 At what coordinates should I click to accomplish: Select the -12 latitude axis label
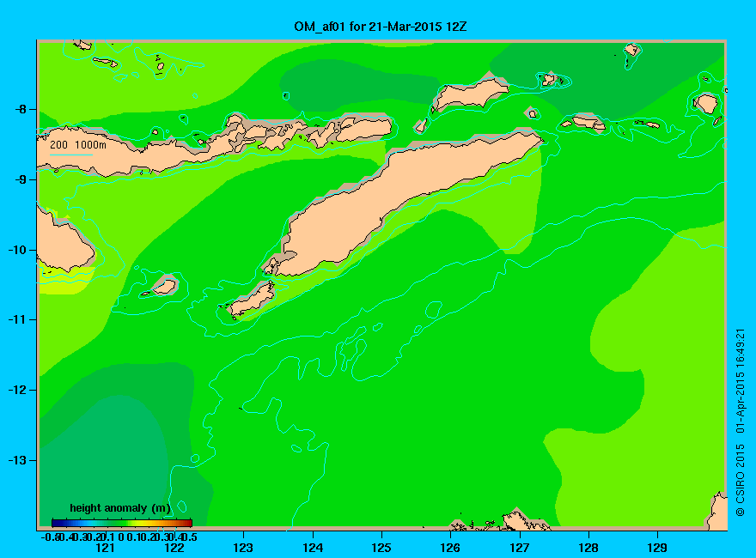click(18, 390)
